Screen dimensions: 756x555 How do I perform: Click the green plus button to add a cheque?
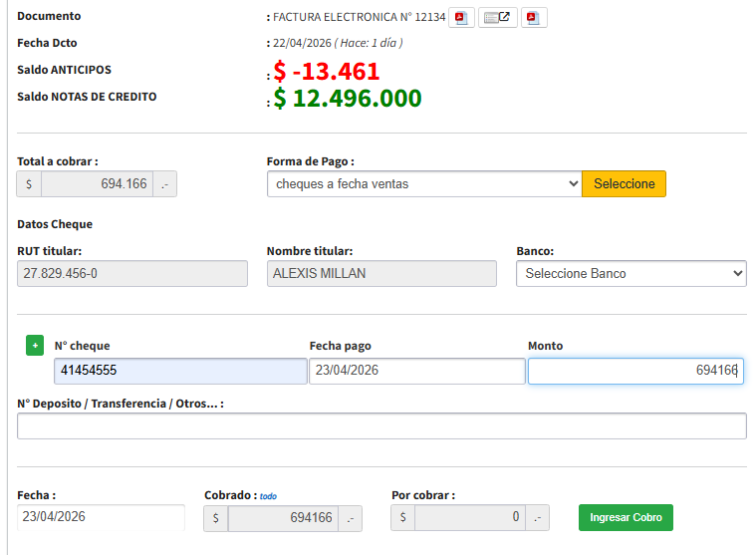(x=35, y=345)
